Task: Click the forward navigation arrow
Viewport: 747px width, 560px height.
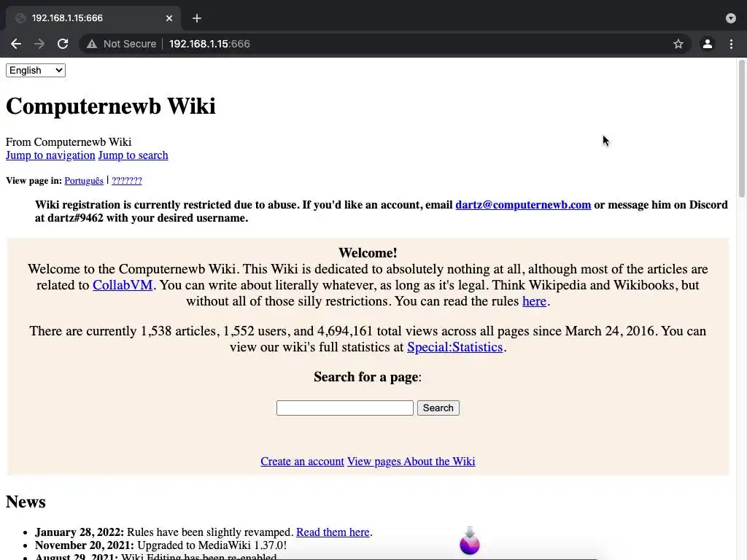Action: coord(39,44)
